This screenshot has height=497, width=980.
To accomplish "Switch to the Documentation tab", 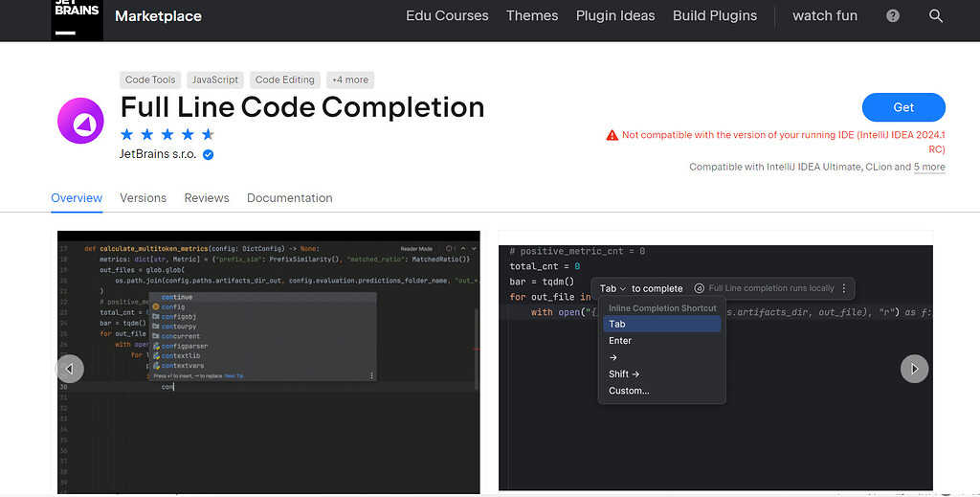I will click(x=289, y=197).
